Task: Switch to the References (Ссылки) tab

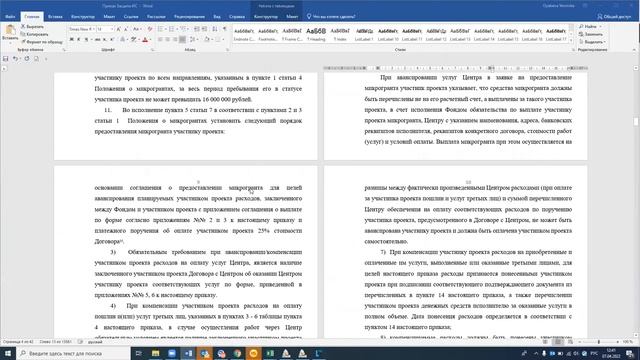Action: point(131,17)
